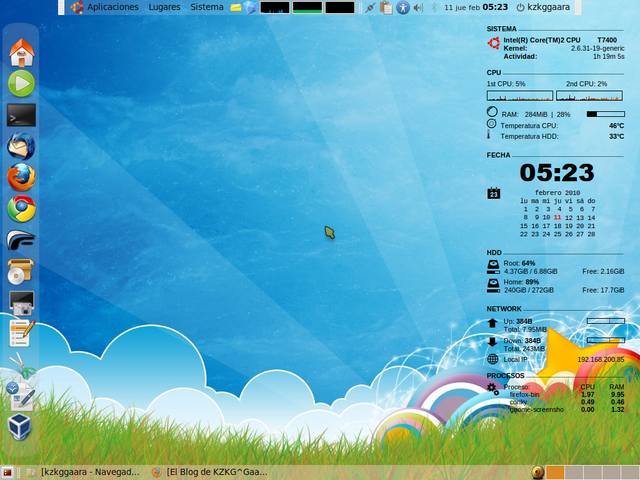Click the volume speaker icon

coord(418,7)
